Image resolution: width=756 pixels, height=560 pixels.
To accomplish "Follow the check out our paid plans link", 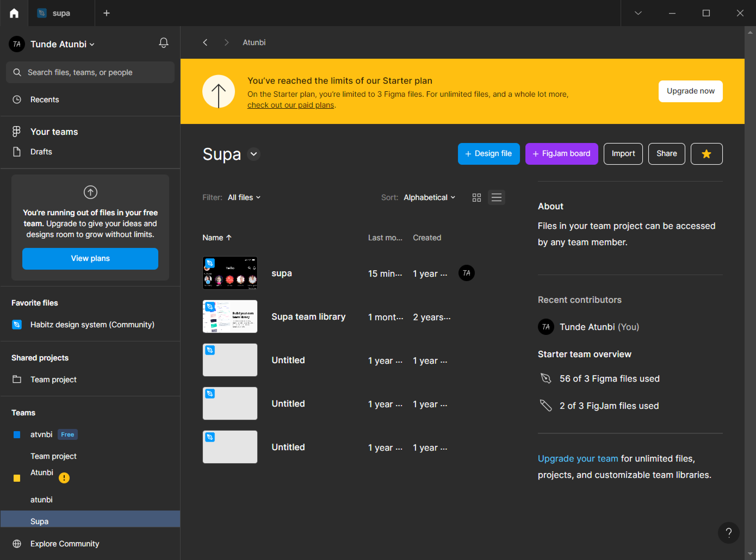I will (290, 105).
